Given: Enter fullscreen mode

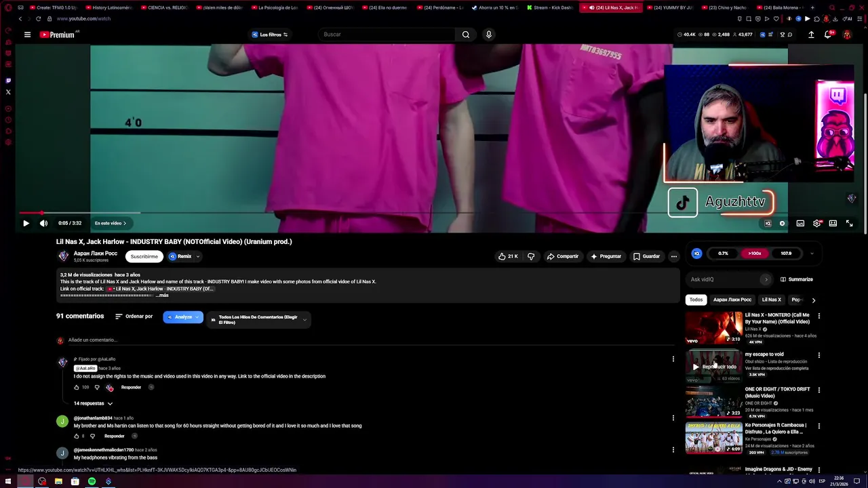Looking at the screenshot, I should (x=849, y=223).
